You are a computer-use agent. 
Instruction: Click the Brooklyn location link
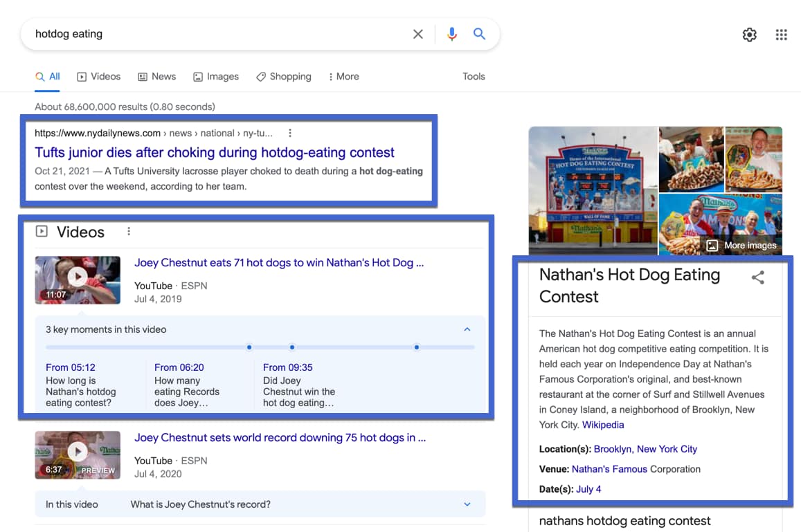(611, 448)
